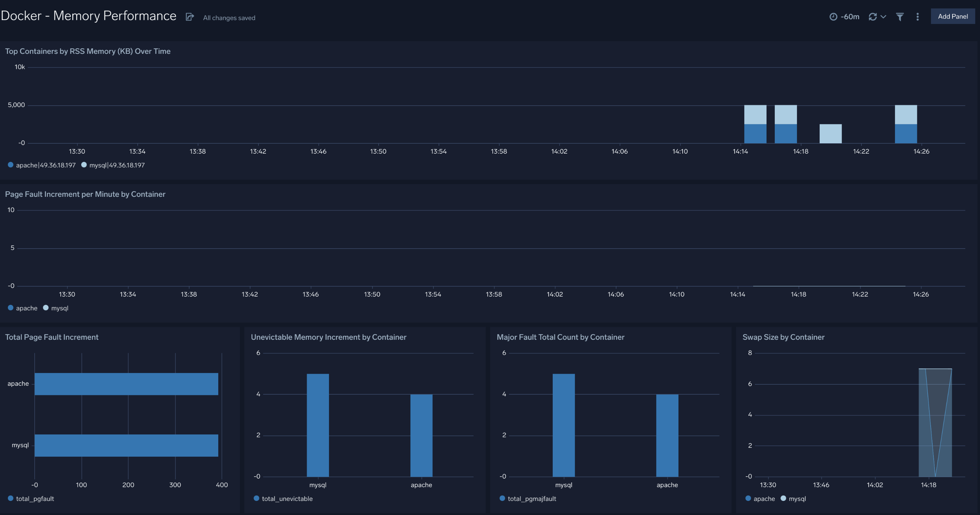Open the dashboard three-dot options menu
The height and width of the screenshot is (515, 980).
click(x=917, y=16)
